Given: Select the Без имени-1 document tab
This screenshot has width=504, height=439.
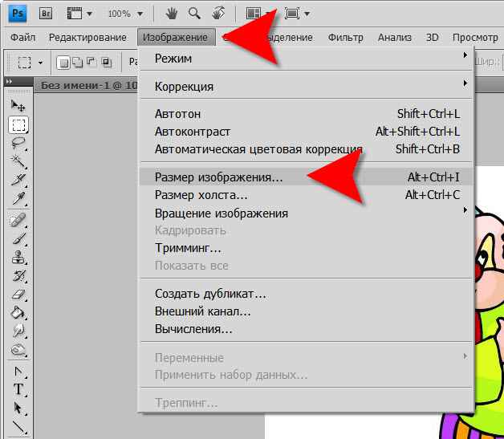Looking at the screenshot, I should pyautogui.click(x=86, y=85).
